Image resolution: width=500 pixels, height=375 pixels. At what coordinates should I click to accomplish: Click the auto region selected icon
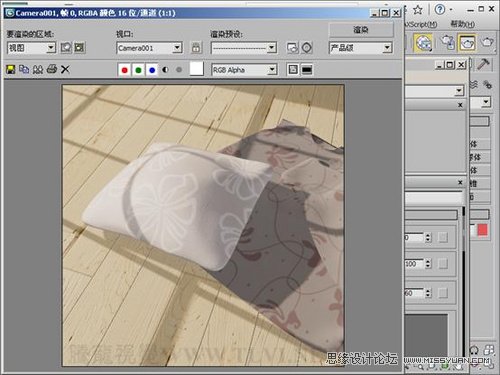[79, 48]
